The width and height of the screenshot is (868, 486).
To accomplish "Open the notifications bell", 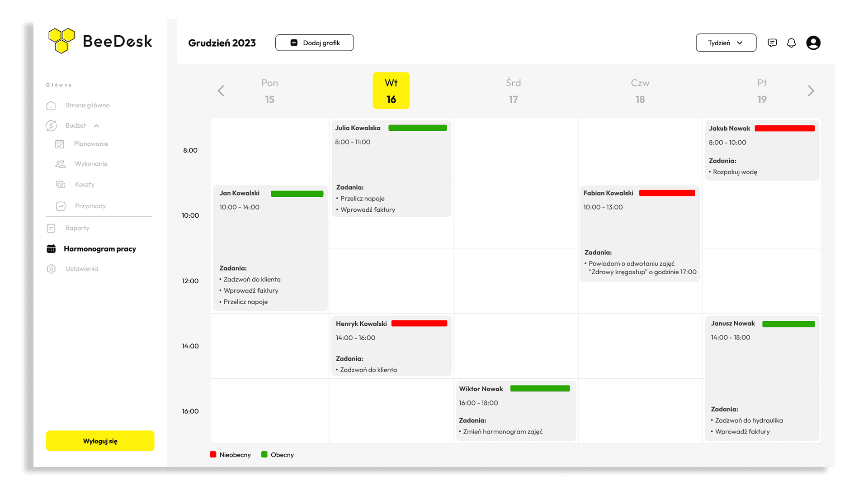I will click(791, 43).
